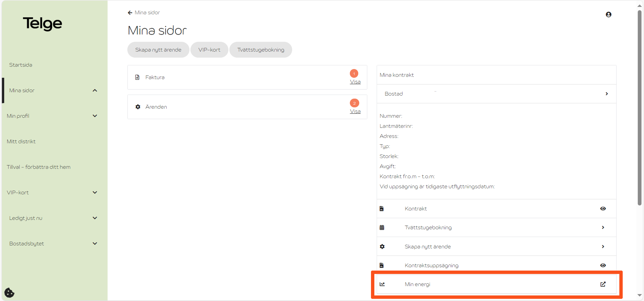Open Bostadsbytet sidebar item
This screenshot has width=644, height=301.
[26, 244]
